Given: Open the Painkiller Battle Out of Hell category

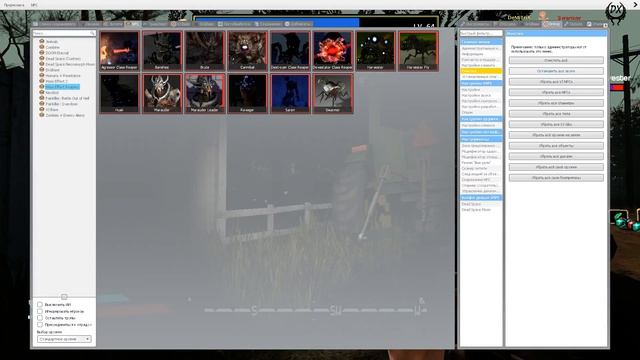Looking at the screenshot, I should [67, 98].
